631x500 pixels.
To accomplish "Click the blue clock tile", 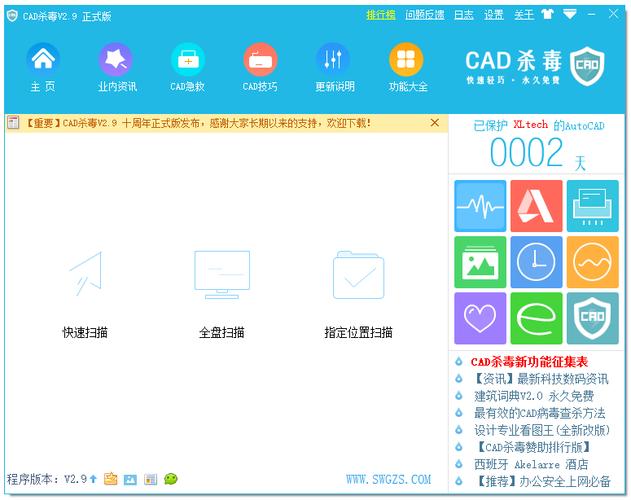I will (x=536, y=262).
